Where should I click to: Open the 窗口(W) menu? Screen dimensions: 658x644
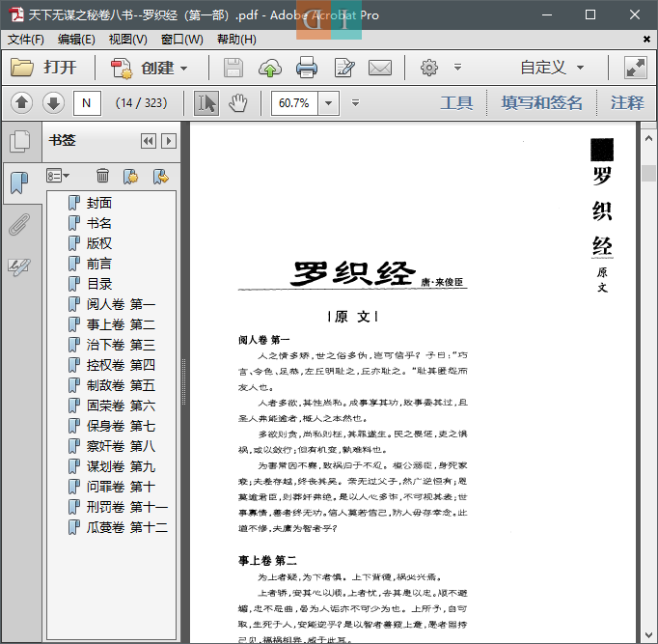click(x=181, y=40)
